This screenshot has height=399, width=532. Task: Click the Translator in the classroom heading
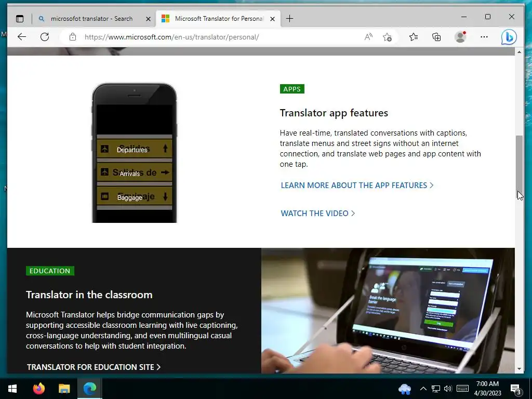point(89,295)
